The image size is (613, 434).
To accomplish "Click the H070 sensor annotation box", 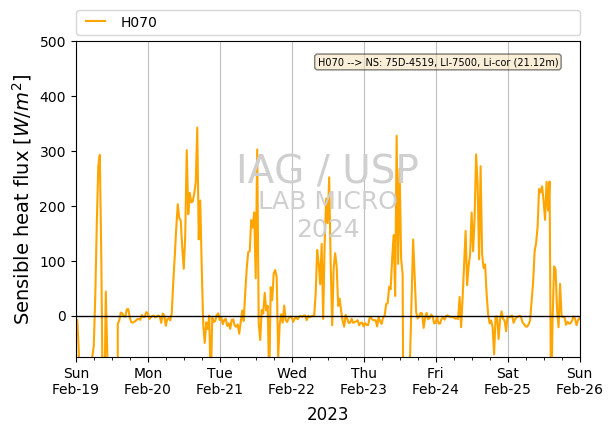I will point(438,62).
